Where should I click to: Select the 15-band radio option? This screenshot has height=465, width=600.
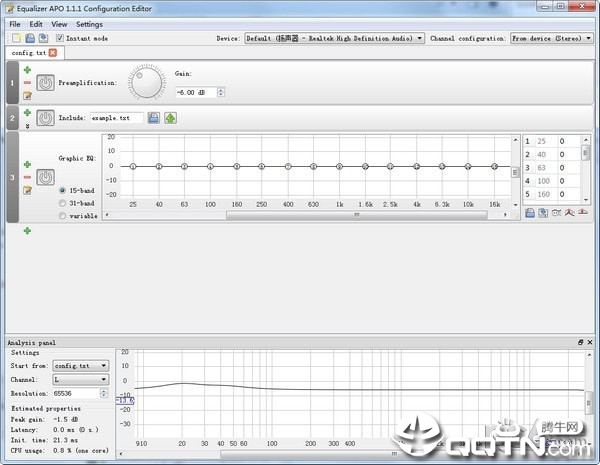[62, 190]
